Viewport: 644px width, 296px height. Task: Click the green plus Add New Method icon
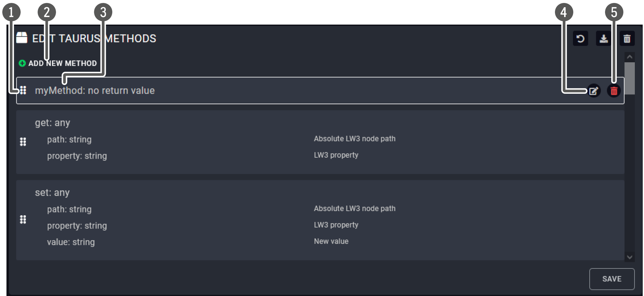22,63
